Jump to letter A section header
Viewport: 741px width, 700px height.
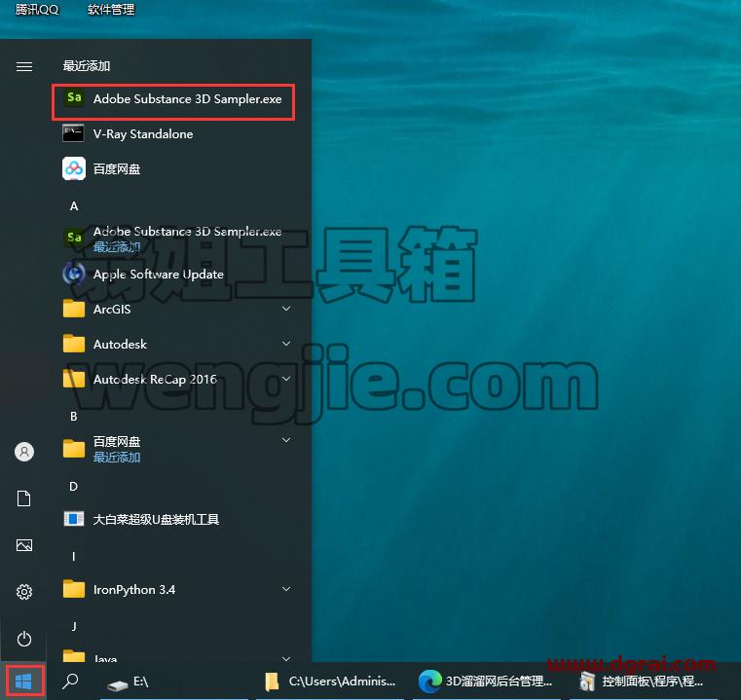pos(74,206)
